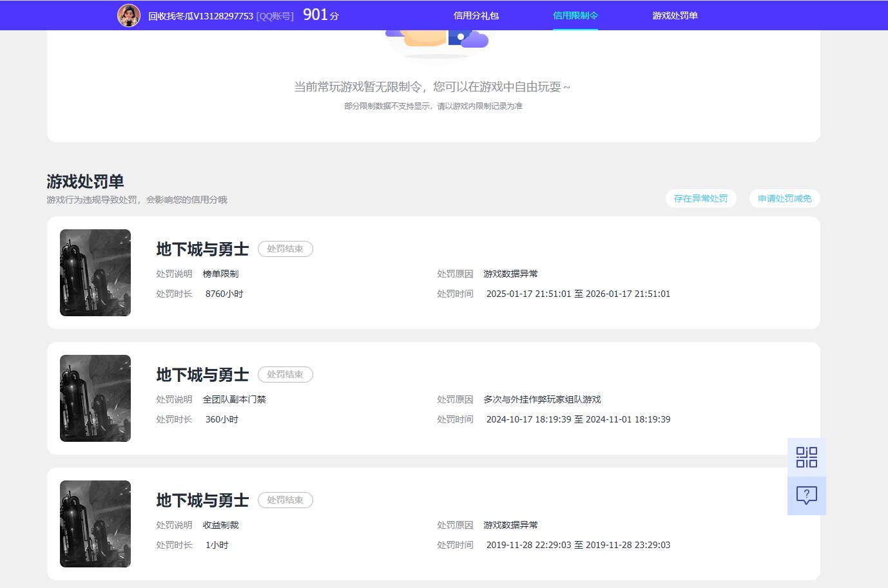
Task: Click the 地下城与勇士 title of the 榜单限制 record
Action: (202, 249)
